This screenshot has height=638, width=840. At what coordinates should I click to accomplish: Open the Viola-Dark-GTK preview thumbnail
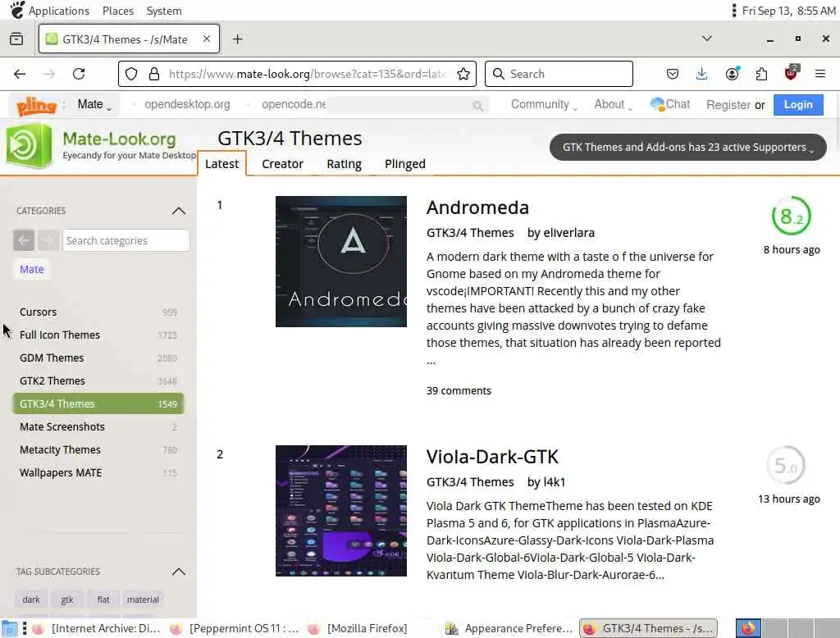[340, 511]
